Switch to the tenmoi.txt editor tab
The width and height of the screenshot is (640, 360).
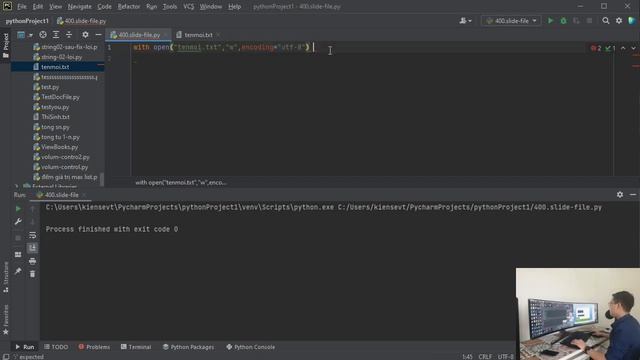pos(198,35)
